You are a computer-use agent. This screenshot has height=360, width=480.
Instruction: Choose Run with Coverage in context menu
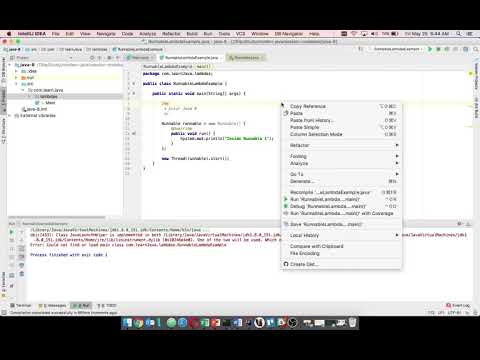342,213
